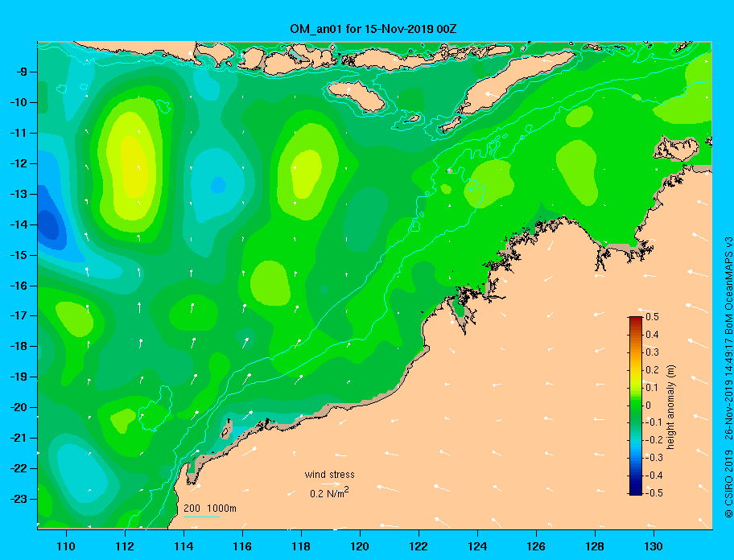The image size is (734, 560).
Task: Click the 'wind stress' legend label
Action: 329,475
